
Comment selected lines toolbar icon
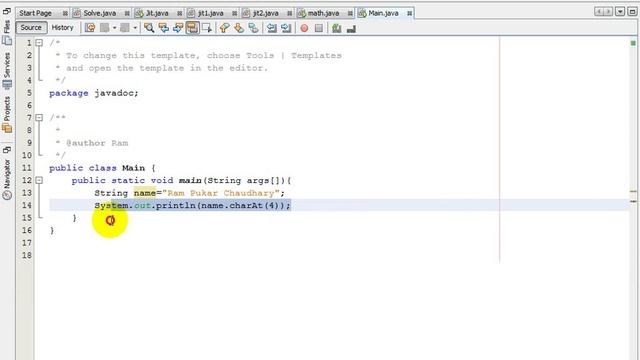pos(337,28)
